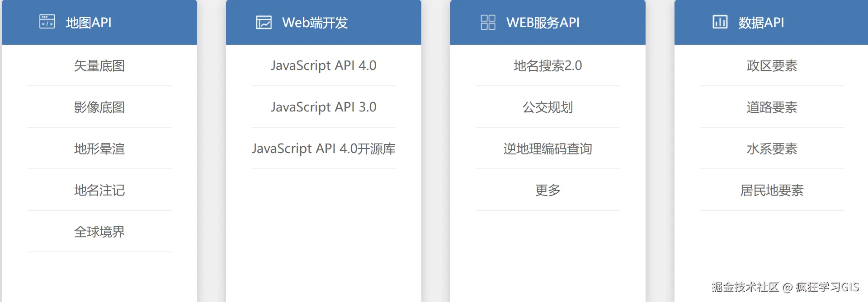Viewport: 868px width, 302px height.
Task: Select 道路要素
Action: 772,107
